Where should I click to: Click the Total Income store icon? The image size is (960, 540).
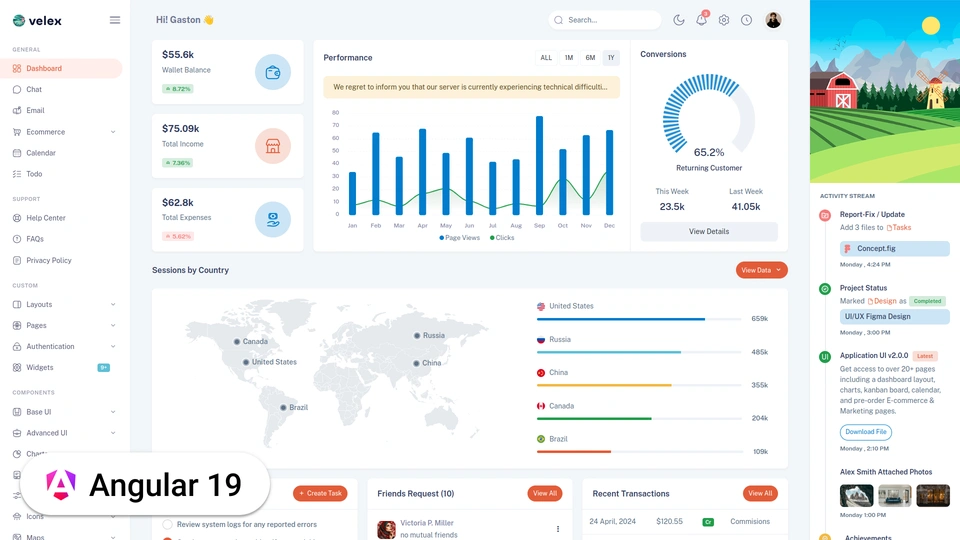click(x=272, y=146)
